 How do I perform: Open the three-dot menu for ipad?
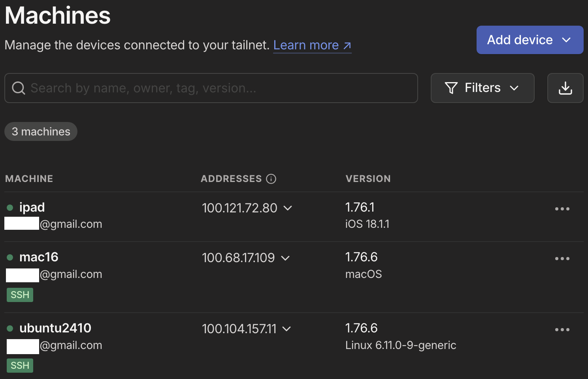[562, 209]
